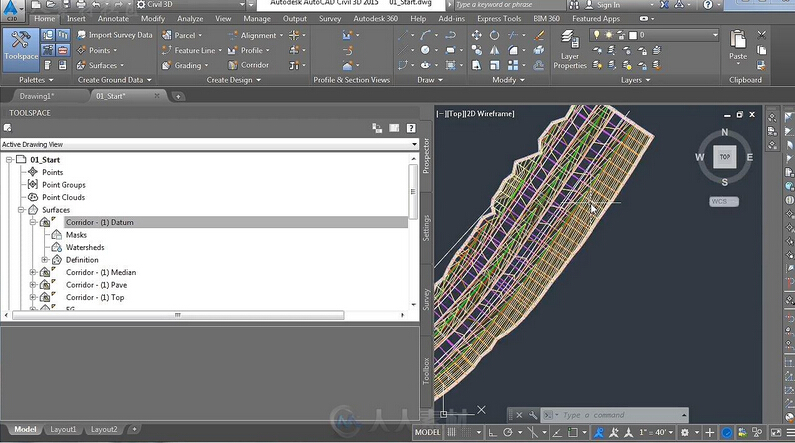Click the Toolspace button in the ribbon
795x443 pixels.
[x=21, y=47]
